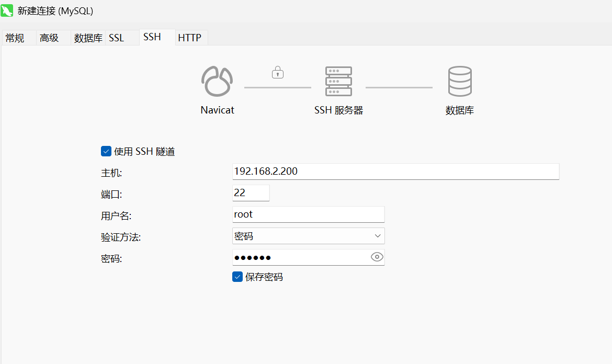Click the '用户名:' label
The image size is (612, 364).
coord(116,216)
